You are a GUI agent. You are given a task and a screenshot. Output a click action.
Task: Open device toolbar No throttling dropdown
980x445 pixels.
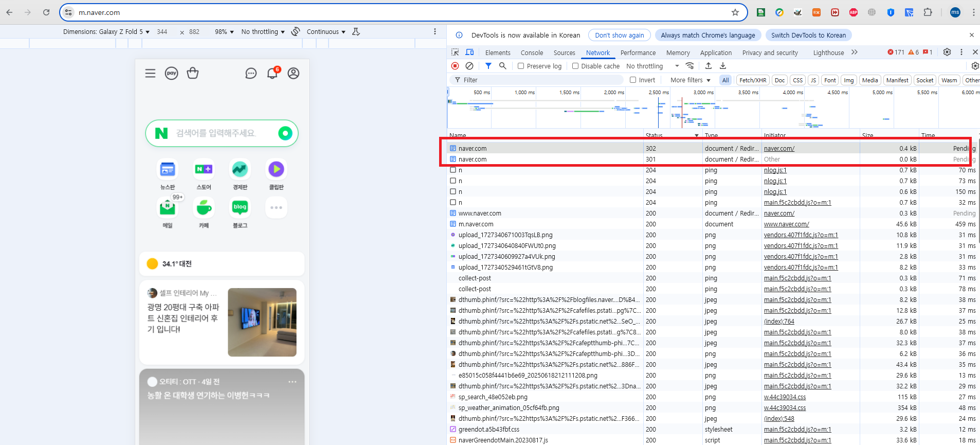point(263,31)
